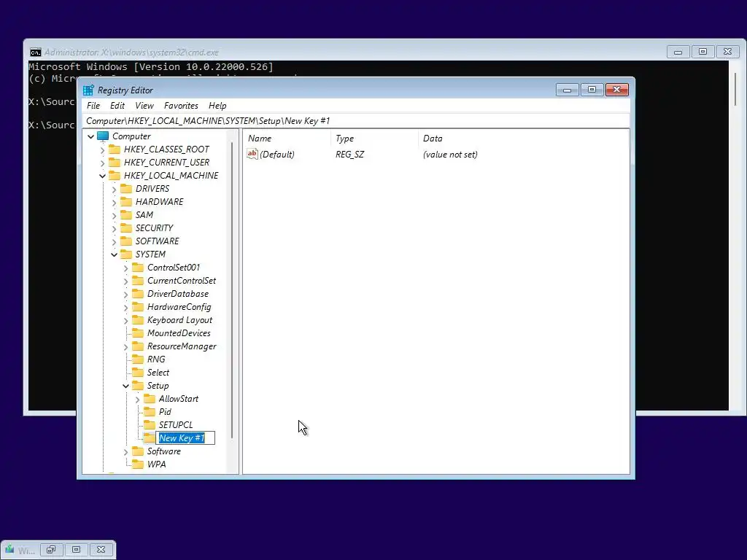Click the SETUPCL folder icon
The height and width of the screenshot is (560, 747).
[x=150, y=425]
